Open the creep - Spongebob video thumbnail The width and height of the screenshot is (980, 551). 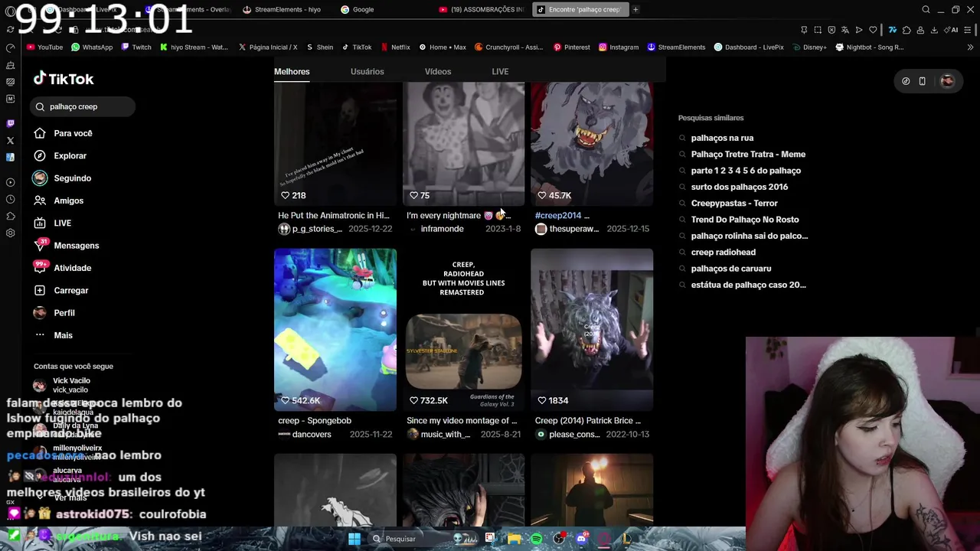pos(335,329)
